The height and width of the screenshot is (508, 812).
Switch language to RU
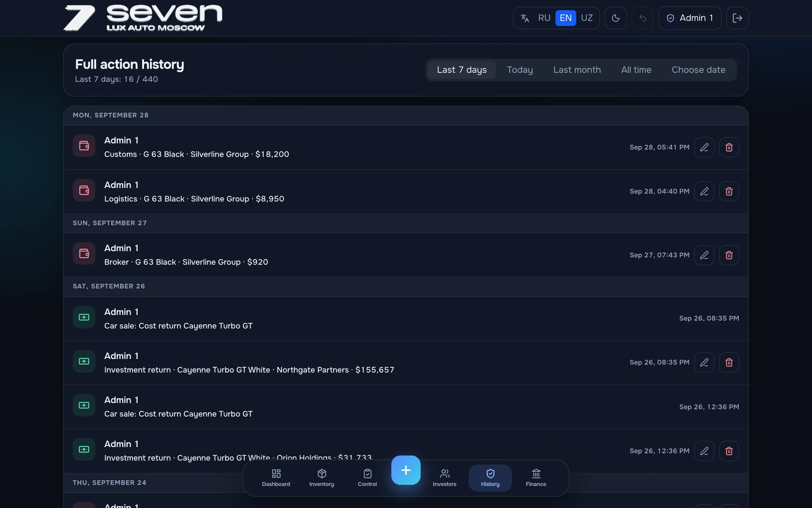544,18
